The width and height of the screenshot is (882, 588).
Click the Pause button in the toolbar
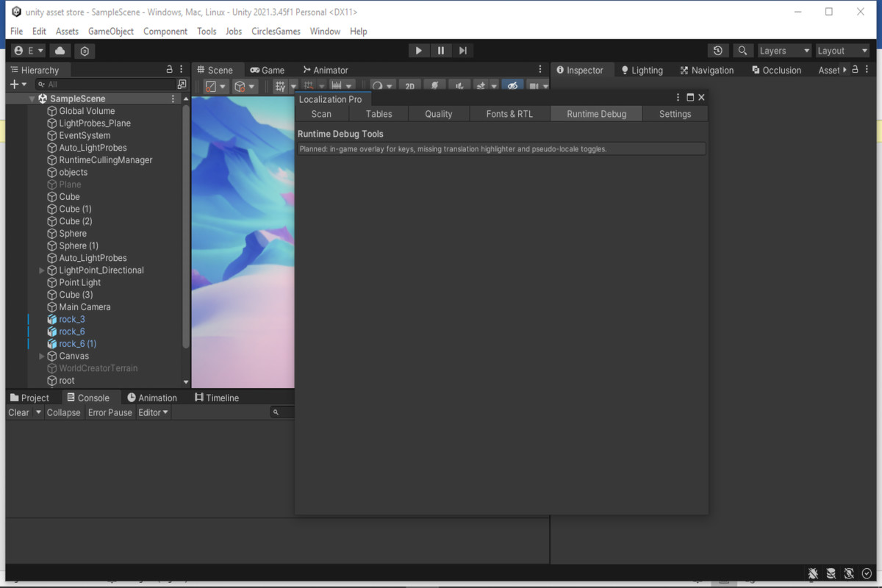coord(440,50)
